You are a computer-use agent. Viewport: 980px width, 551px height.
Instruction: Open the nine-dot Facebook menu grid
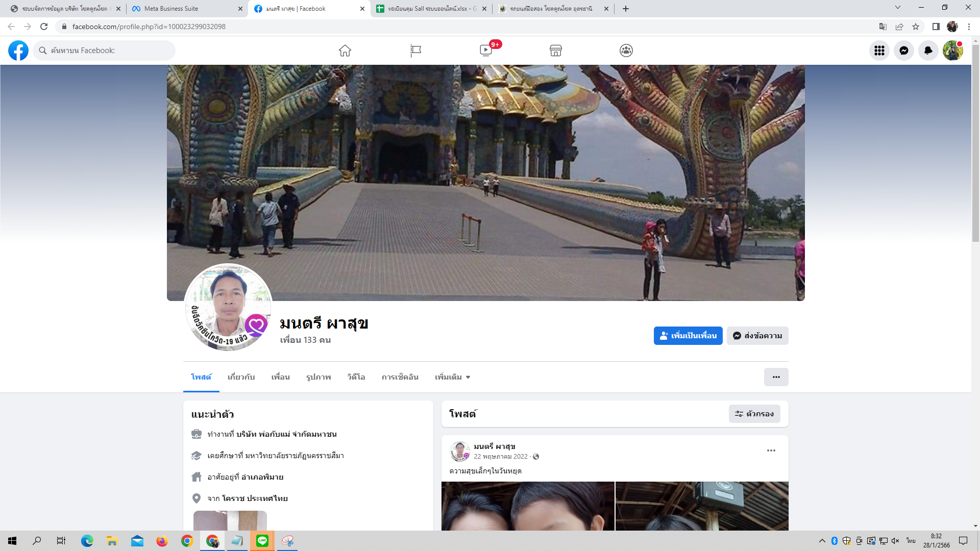pos(879,51)
